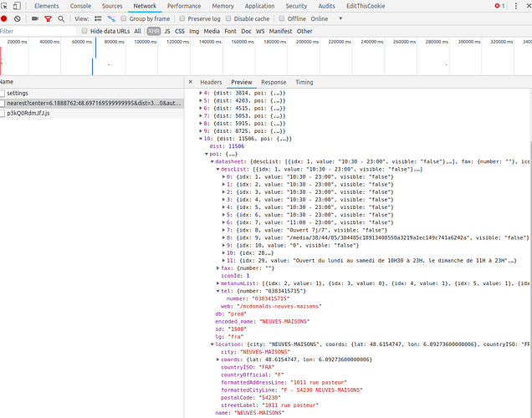The height and width of the screenshot is (418, 532).
Task: Click the inspect element picker icon
Action: (4, 6)
